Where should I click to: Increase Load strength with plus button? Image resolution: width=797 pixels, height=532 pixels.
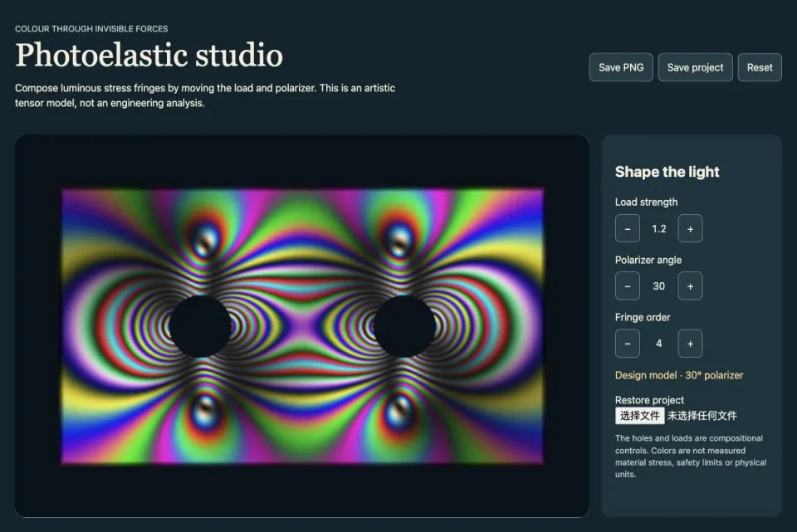[x=690, y=229]
